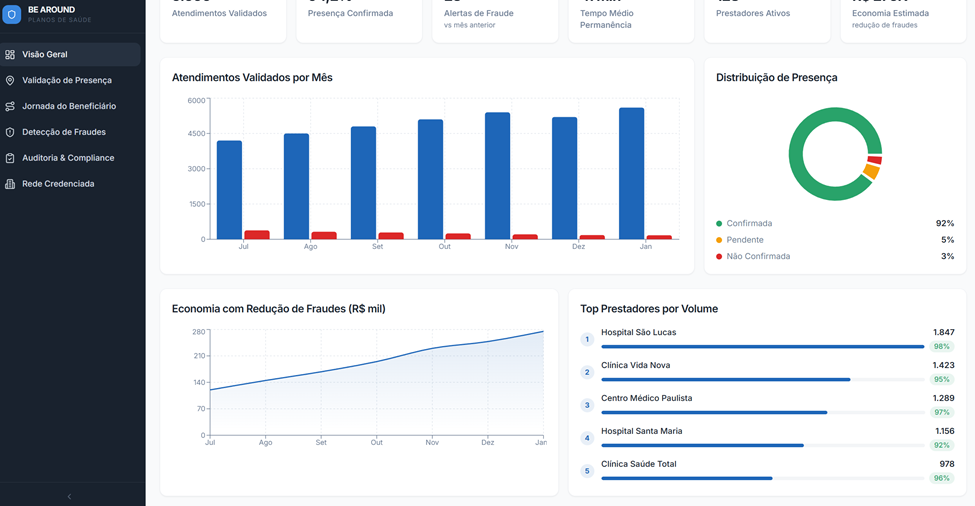The width and height of the screenshot is (975, 506).
Task: Click the orange Pendente legend dot
Action: point(719,240)
